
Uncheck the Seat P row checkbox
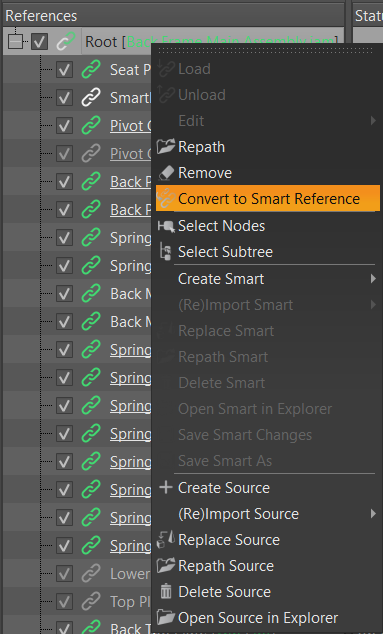click(64, 70)
